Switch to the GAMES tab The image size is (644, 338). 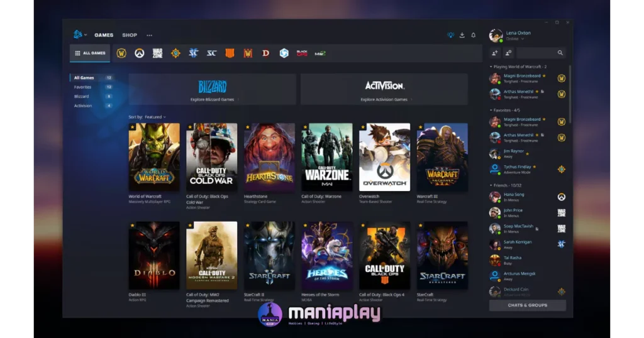pos(104,35)
